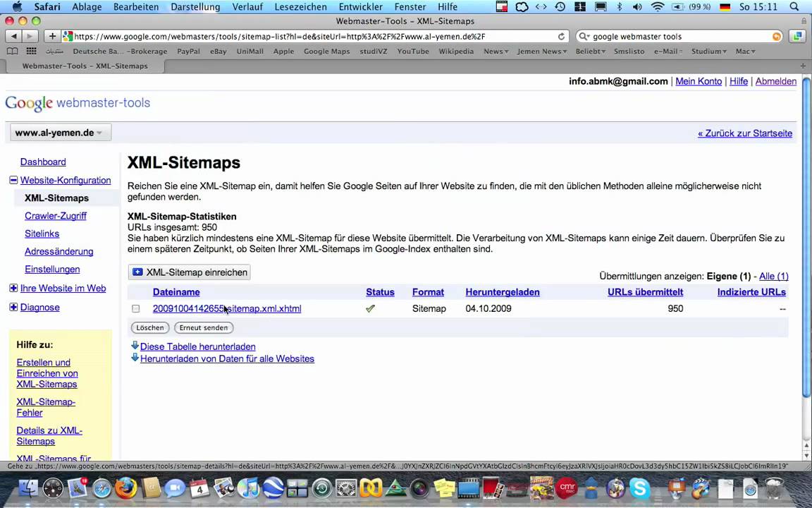The image size is (812, 508).
Task: Open the Crawler-Zugriff sidebar link
Action: click(56, 216)
